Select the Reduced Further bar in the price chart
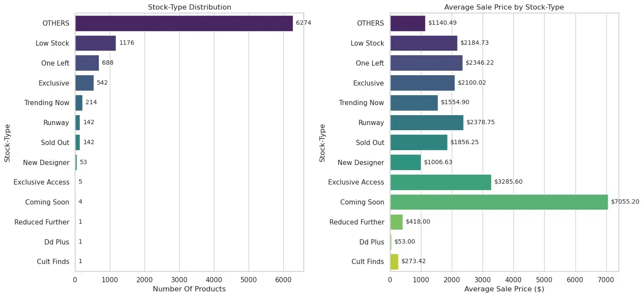 (x=397, y=222)
